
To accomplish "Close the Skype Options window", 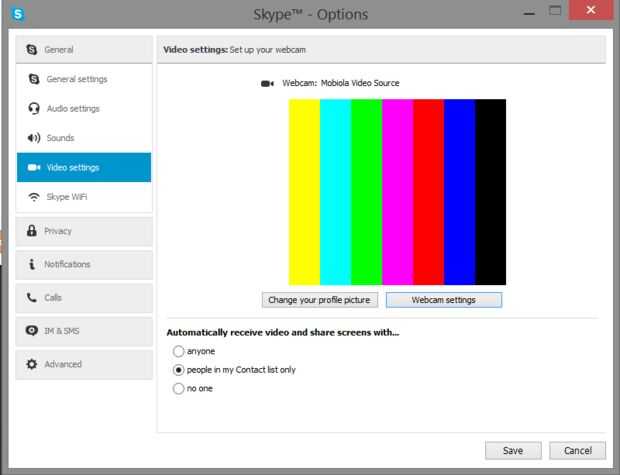I will pyautogui.click(x=591, y=10).
